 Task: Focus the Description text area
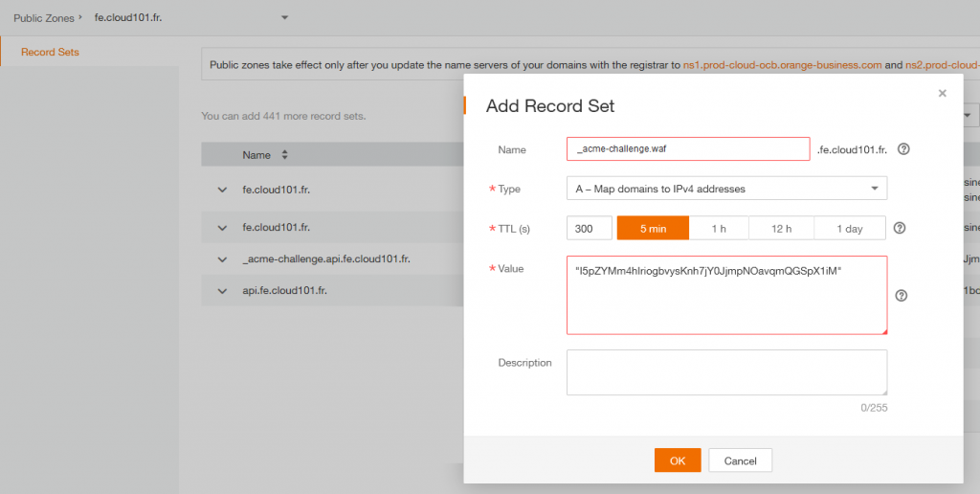pos(727,372)
